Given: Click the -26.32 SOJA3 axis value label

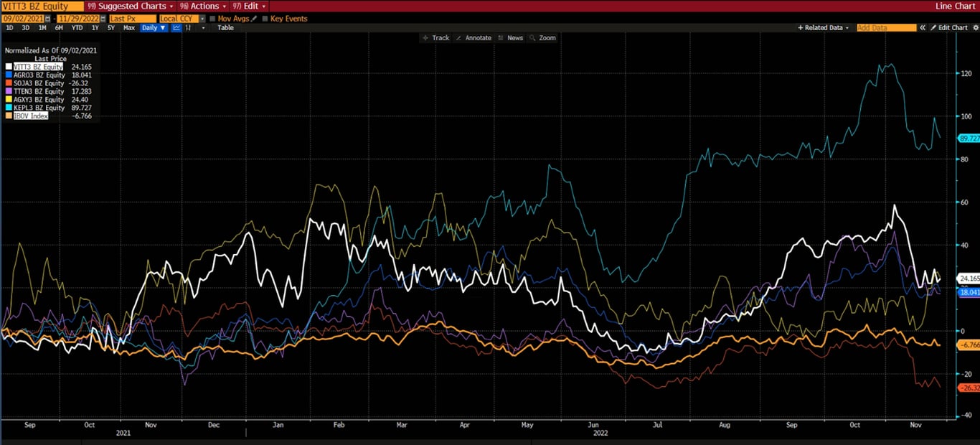Looking at the screenshot, I should (x=969, y=388).
